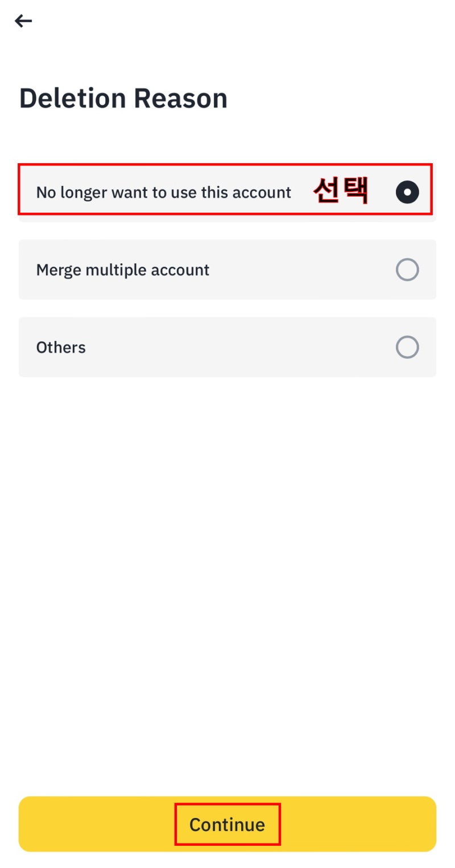
Task: Click the filled radio dot on first option
Action: coord(407,193)
